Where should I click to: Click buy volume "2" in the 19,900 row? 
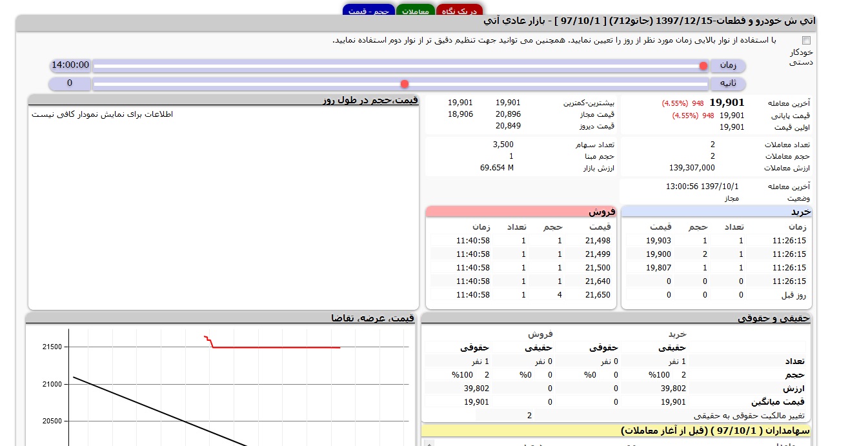coord(705,254)
